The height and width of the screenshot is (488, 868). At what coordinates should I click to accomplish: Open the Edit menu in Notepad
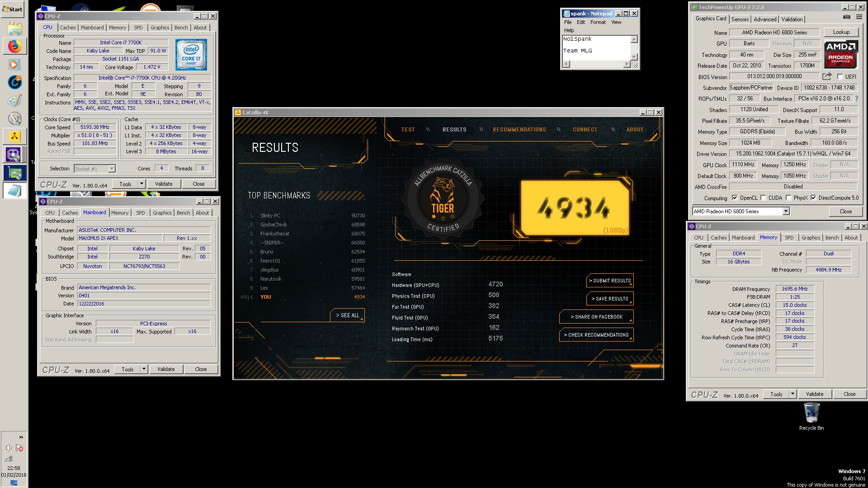(581, 22)
